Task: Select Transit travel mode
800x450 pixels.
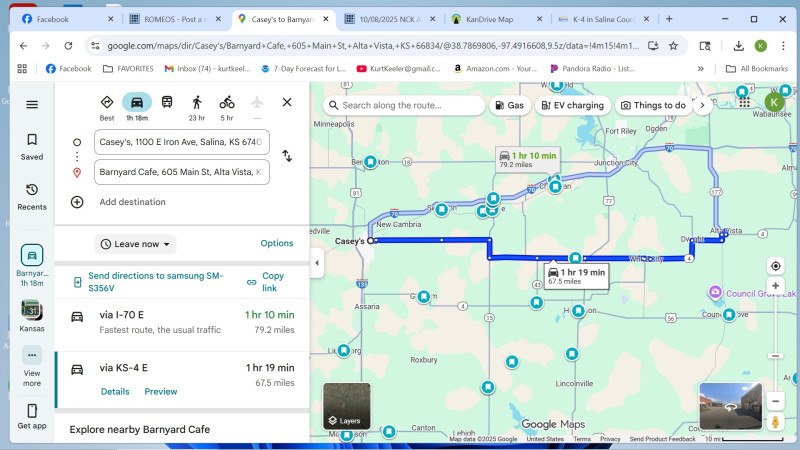Action: pyautogui.click(x=167, y=103)
